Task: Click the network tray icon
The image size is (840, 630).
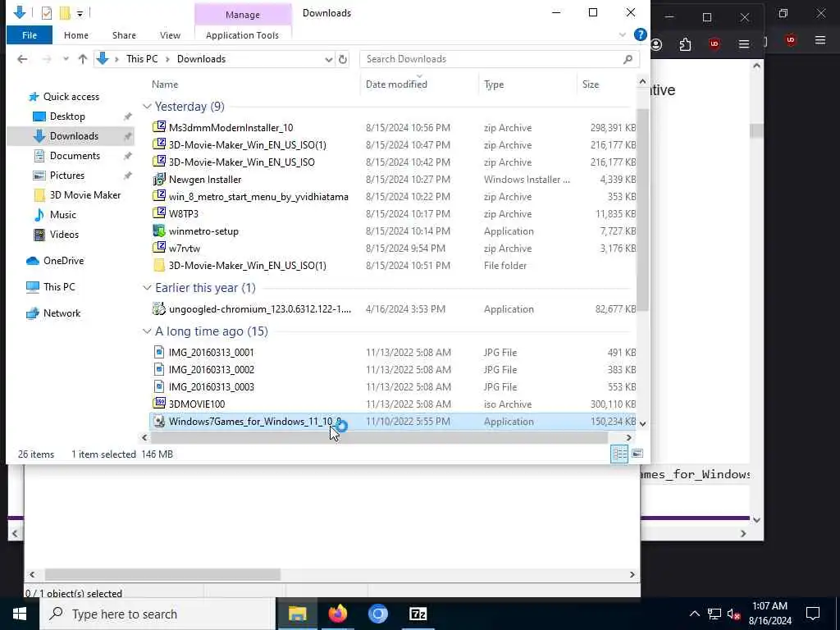Action: tap(714, 614)
